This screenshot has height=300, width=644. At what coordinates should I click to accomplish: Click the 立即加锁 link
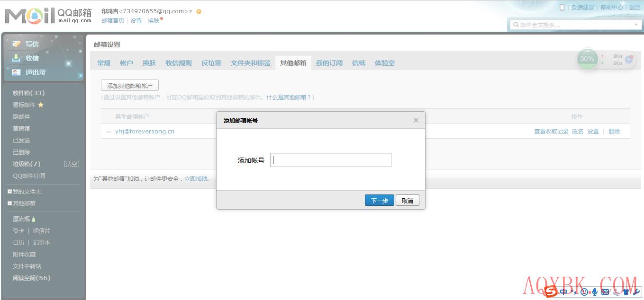(196, 179)
